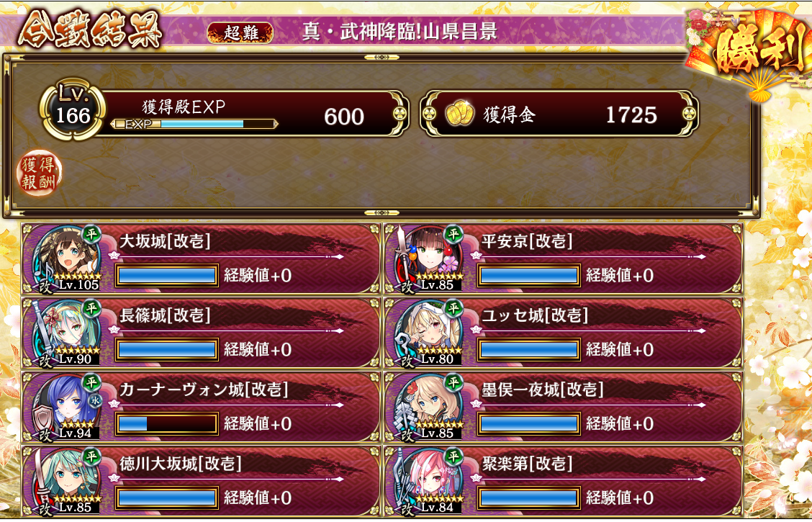Screen dimensions: 812x522
Task: Click the 徳川大坂城[改壱] result row name
Action: pos(180,464)
